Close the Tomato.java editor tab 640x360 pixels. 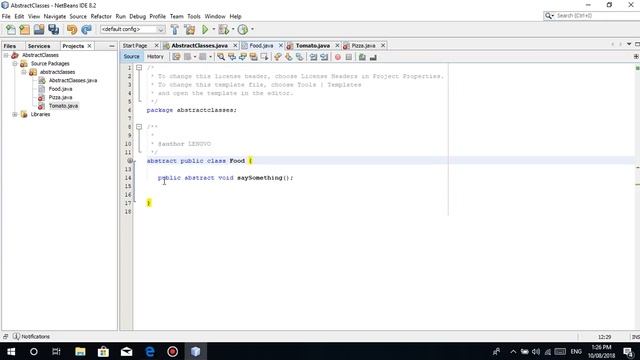(338, 46)
